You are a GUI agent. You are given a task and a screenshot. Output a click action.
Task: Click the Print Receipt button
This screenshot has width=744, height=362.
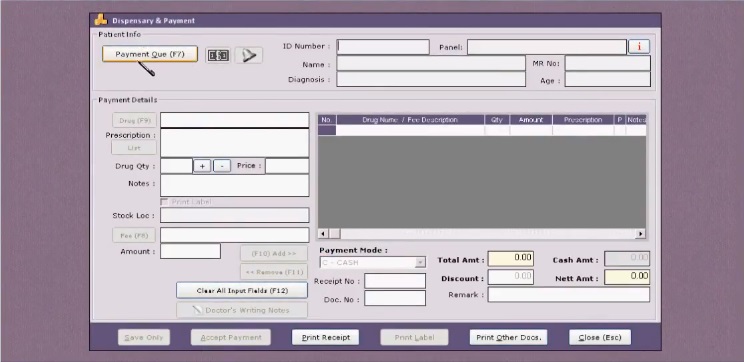(x=326, y=337)
